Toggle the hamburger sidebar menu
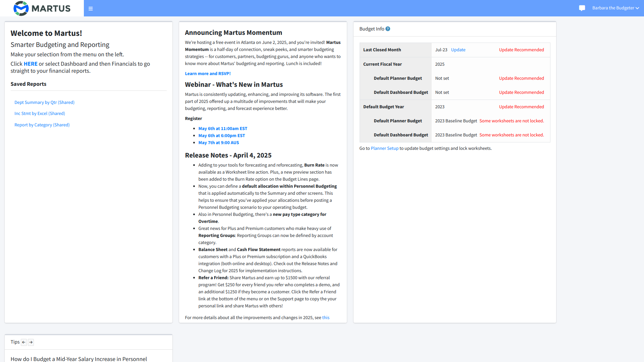Image resolution: width=644 pixels, height=362 pixels. point(91,9)
